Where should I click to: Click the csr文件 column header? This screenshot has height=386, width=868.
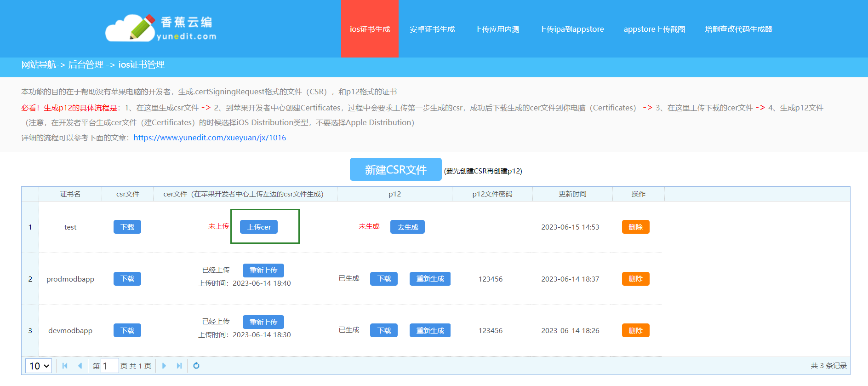(x=127, y=194)
